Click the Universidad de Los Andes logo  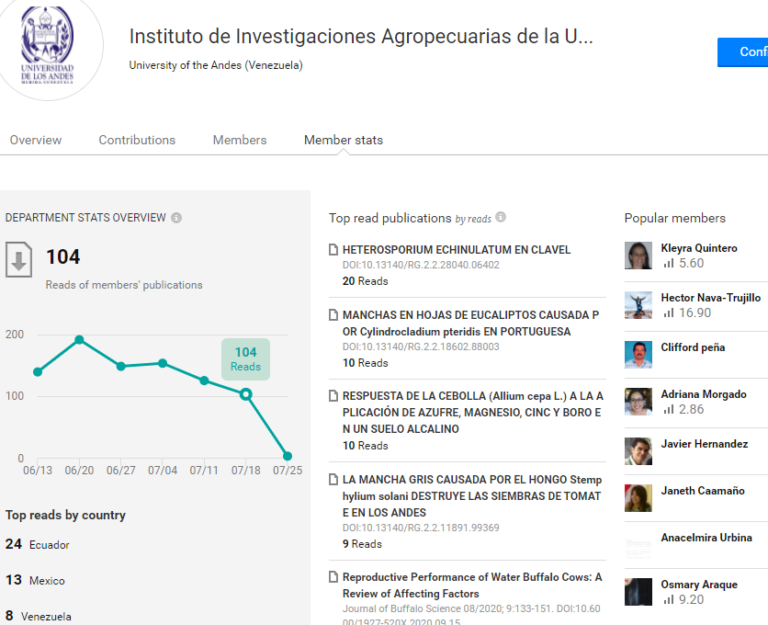pos(48,45)
